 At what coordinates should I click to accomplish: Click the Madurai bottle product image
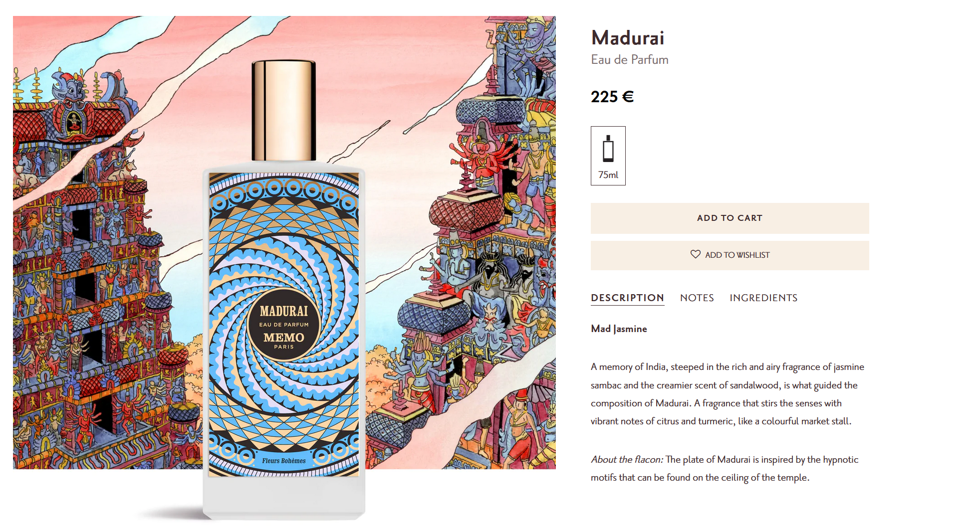click(x=284, y=290)
